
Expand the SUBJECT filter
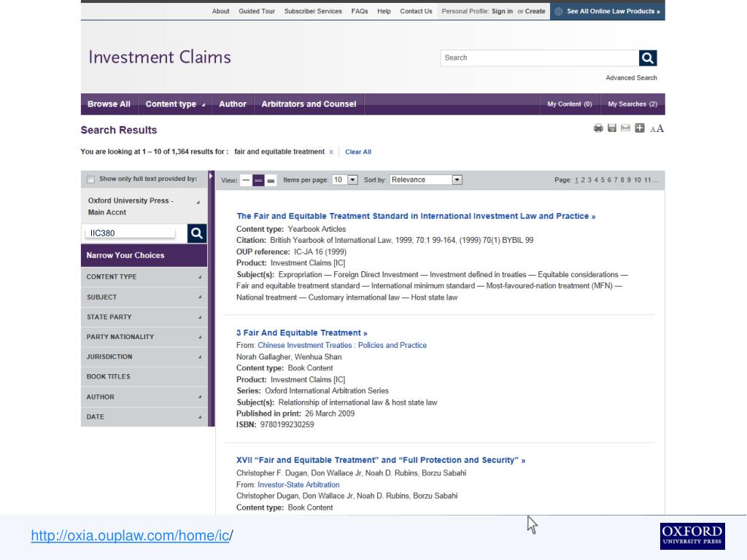pos(144,297)
